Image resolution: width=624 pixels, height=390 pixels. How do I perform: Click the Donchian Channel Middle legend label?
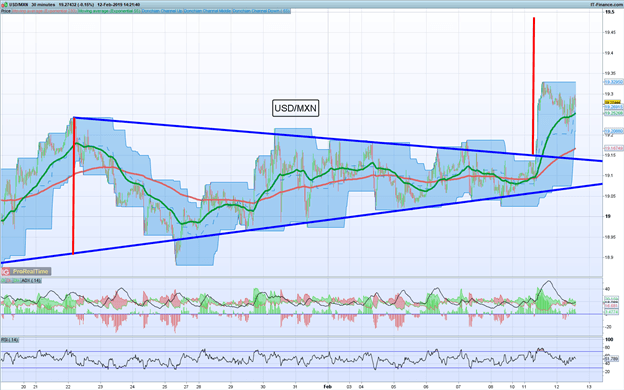pyautogui.click(x=207, y=11)
